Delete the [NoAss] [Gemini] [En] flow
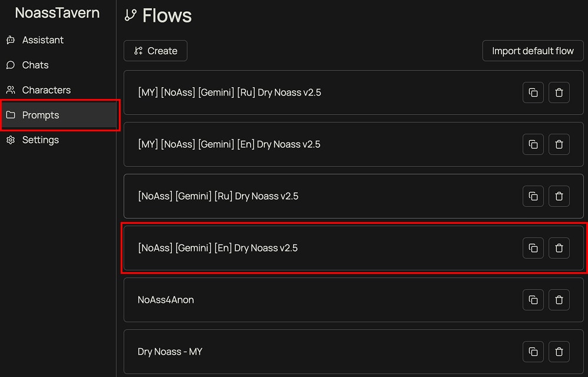Screen dimensions: 588x377 click(x=559, y=248)
